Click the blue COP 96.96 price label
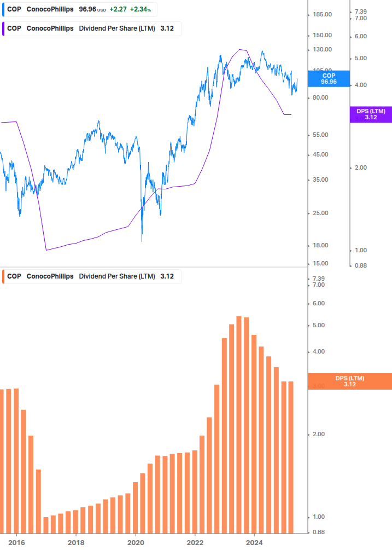 (x=329, y=79)
